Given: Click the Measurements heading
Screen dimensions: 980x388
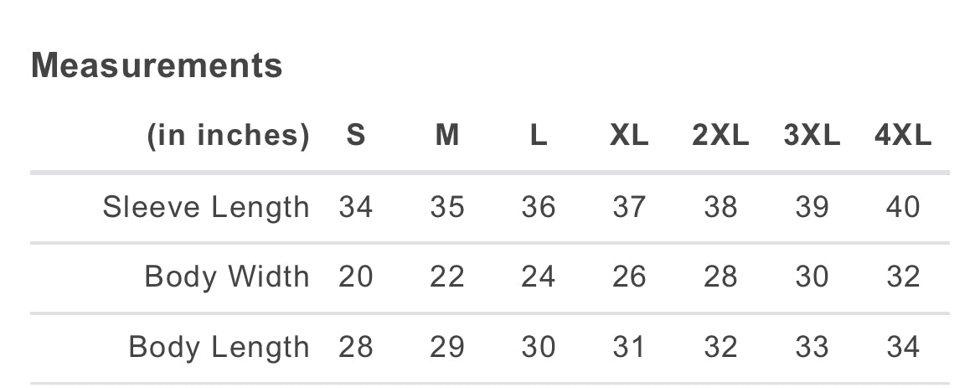Looking at the screenshot, I should coord(157,65).
